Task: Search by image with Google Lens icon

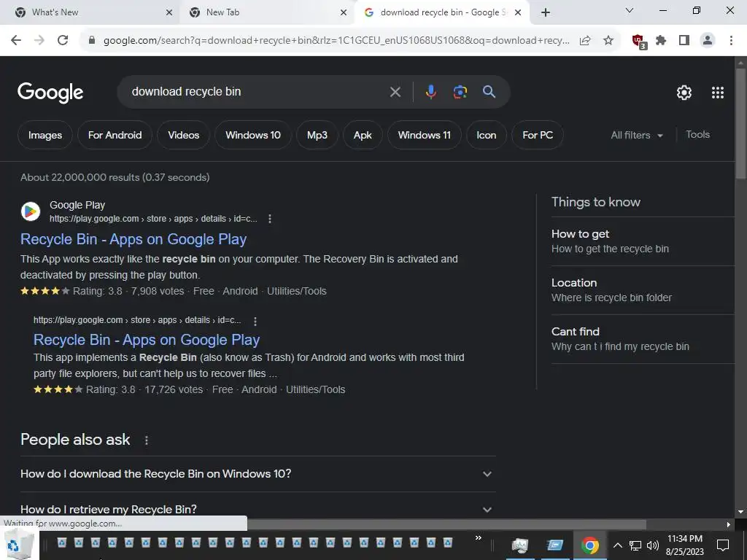Action: click(x=460, y=92)
